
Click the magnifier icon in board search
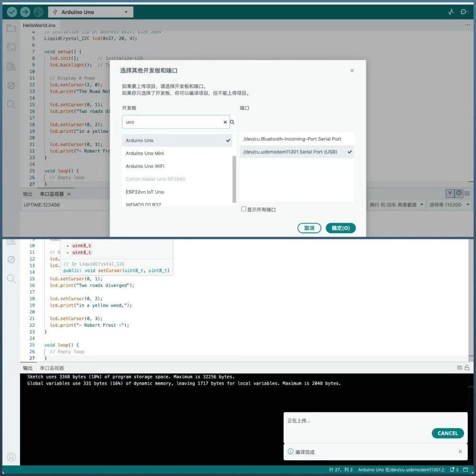(232, 122)
